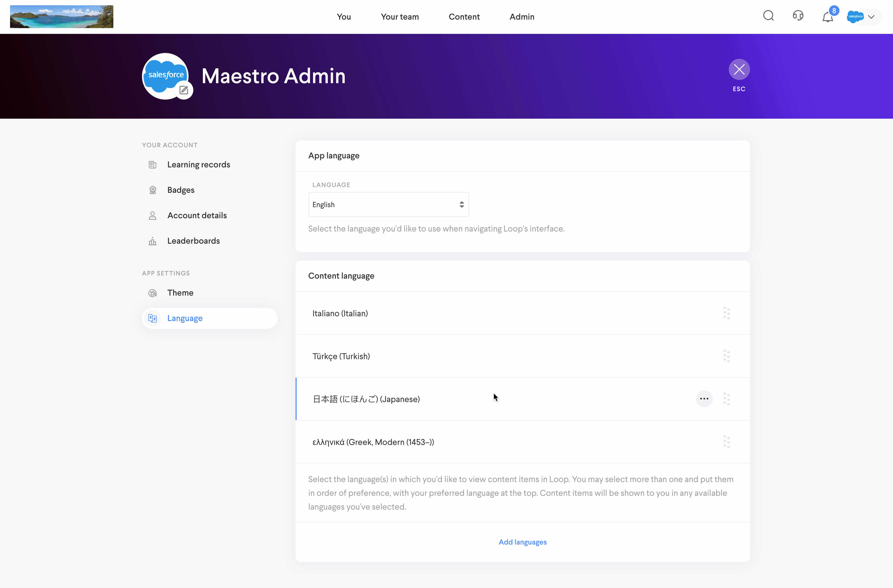Close settings with the ESC button
893x588 pixels.
point(739,69)
